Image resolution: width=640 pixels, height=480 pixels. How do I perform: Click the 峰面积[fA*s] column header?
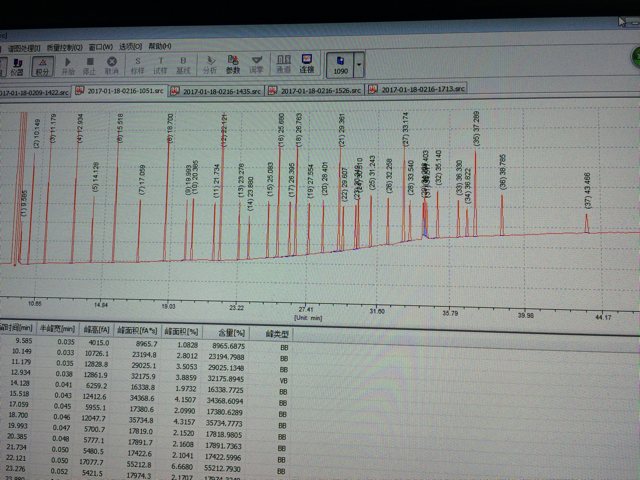pos(137,331)
